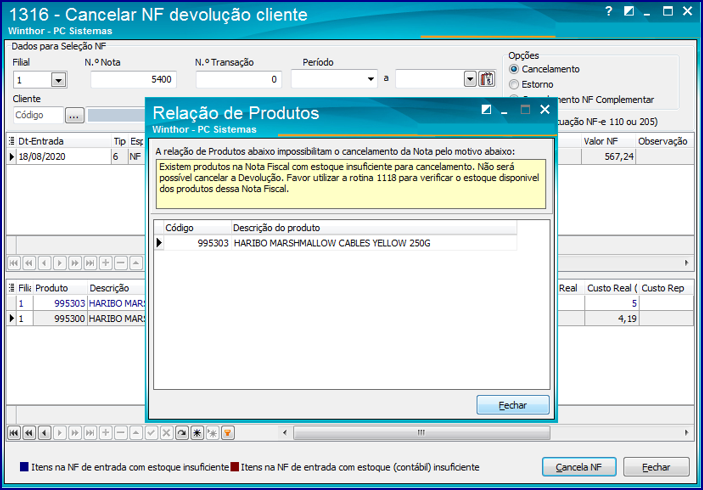Open the Período start date dropdown
The height and width of the screenshot is (490, 703).
370,79
